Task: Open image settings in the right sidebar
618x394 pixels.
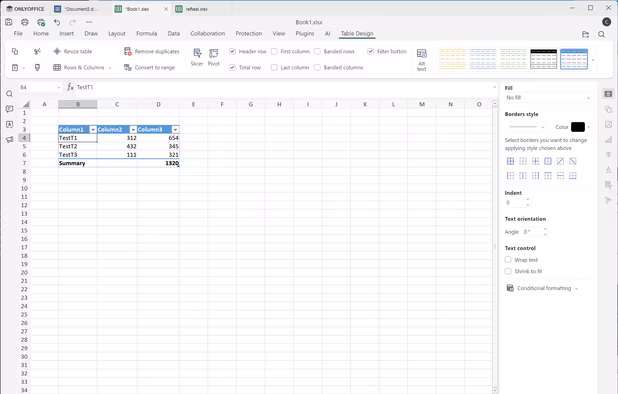Action: (608, 125)
